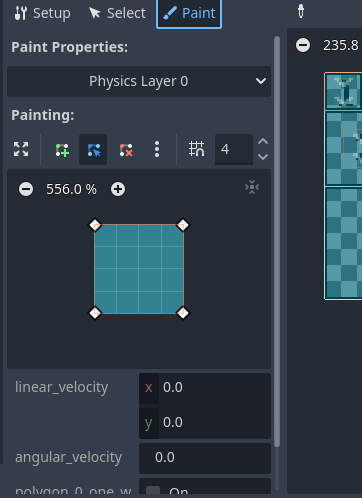Toggle the polygon one-way checkbox
The width and height of the screenshot is (362, 498).
[153, 491]
